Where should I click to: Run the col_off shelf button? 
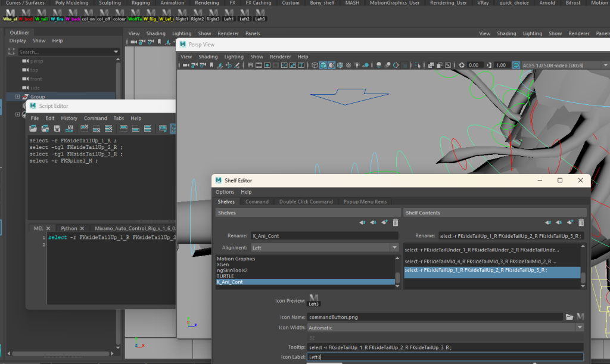click(104, 15)
